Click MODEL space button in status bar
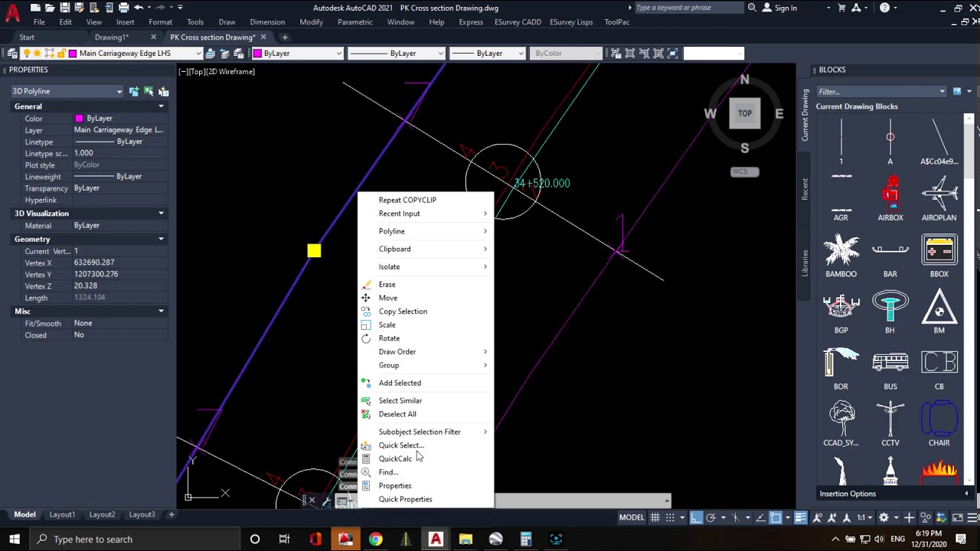This screenshot has width=980, height=551. [632, 518]
